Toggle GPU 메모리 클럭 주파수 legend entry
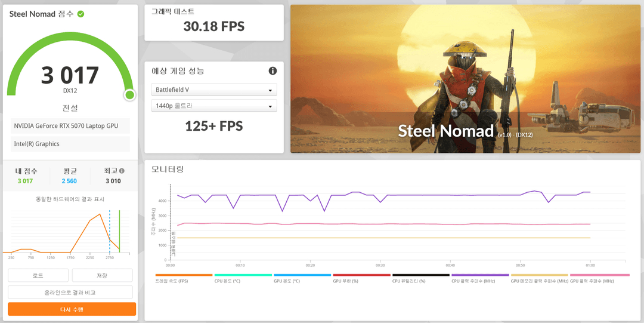 540,280
